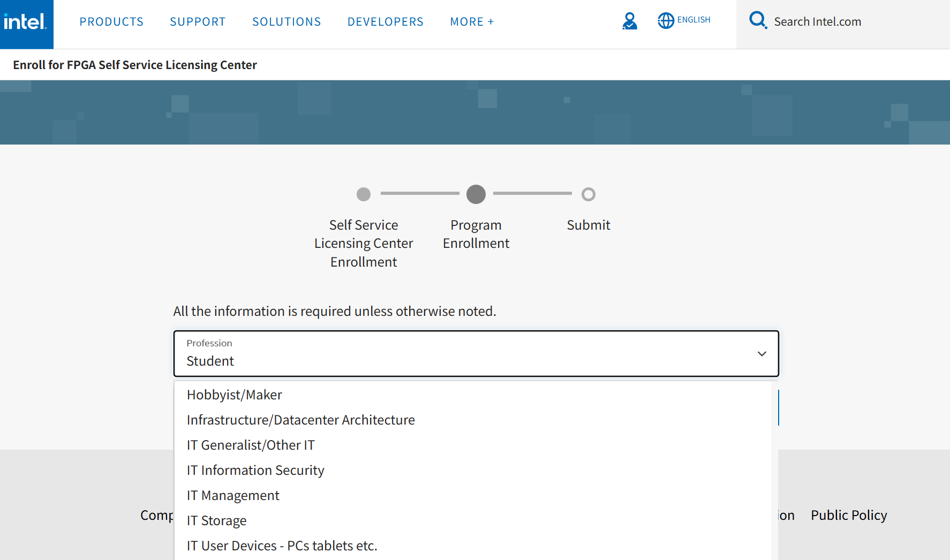950x560 pixels.
Task: Collapse the Profession dropdown chevron
Action: [x=761, y=354]
